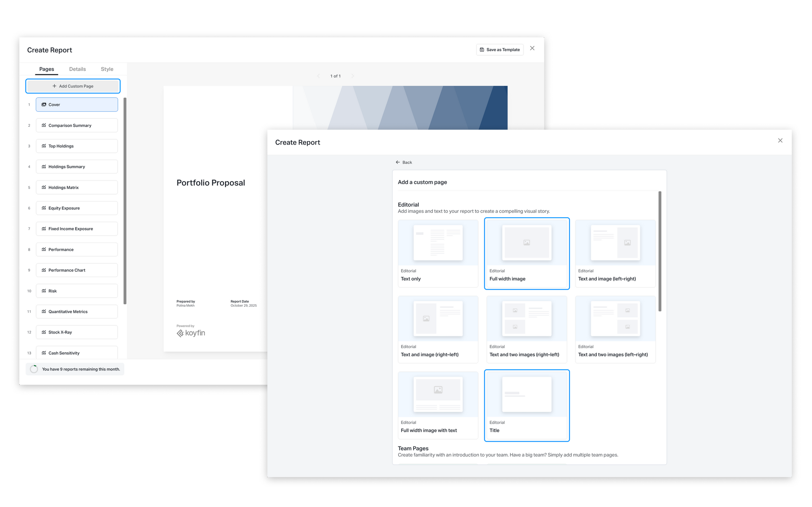The image size is (812, 507).
Task: Go to the next report page arrow
Action: [x=352, y=76]
